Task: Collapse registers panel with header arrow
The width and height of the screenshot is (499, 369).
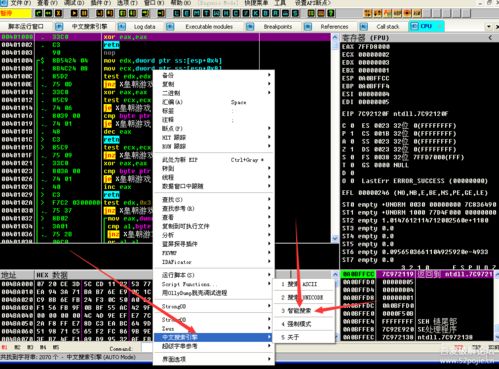Action: point(490,38)
